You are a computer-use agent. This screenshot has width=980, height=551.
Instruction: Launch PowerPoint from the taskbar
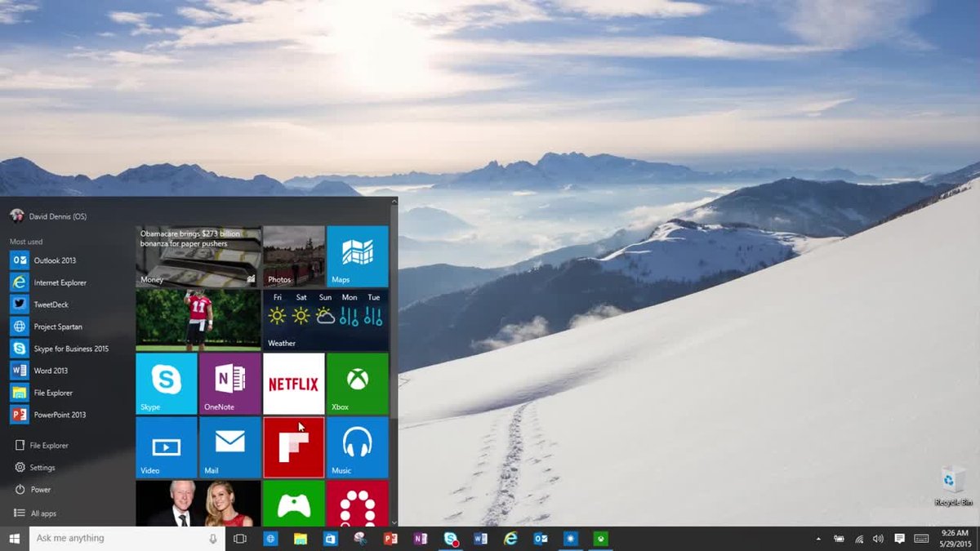click(x=390, y=539)
